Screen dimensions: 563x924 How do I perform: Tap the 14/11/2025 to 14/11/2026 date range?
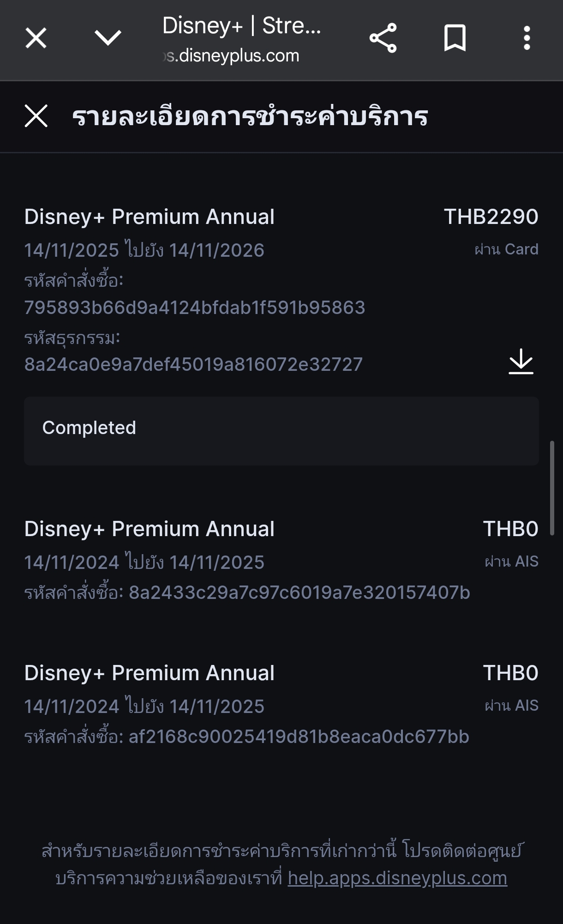(144, 250)
